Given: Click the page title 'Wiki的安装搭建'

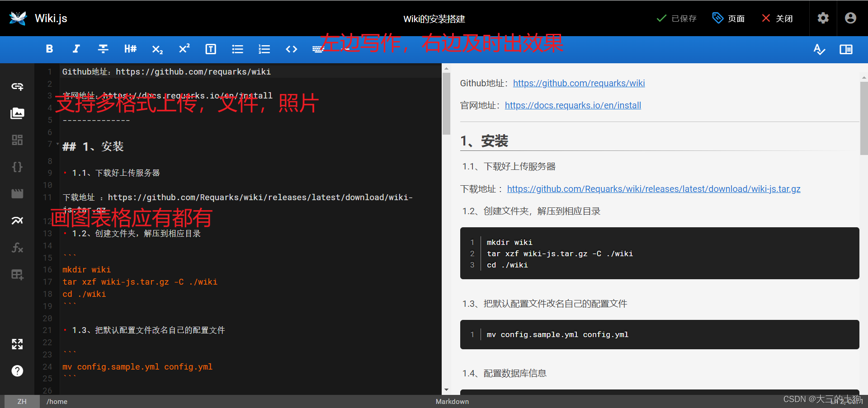Looking at the screenshot, I should [x=434, y=19].
